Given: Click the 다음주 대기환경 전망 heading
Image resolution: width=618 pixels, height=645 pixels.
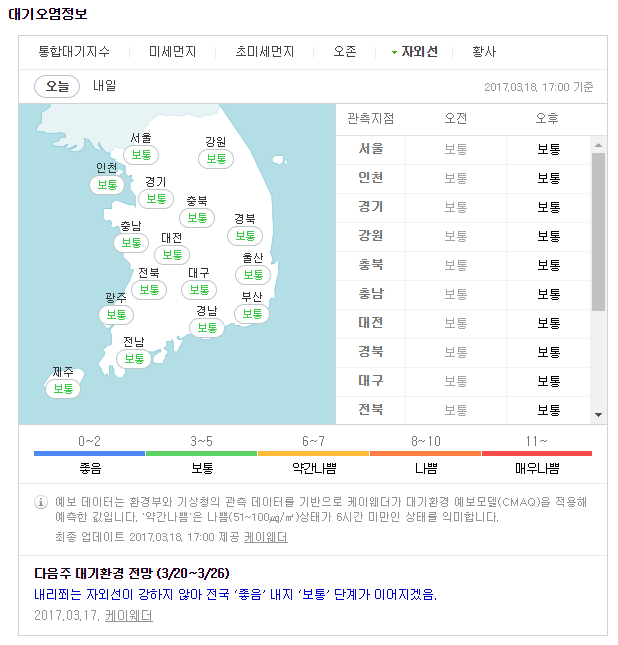Looking at the screenshot, I should click(132, 573).
